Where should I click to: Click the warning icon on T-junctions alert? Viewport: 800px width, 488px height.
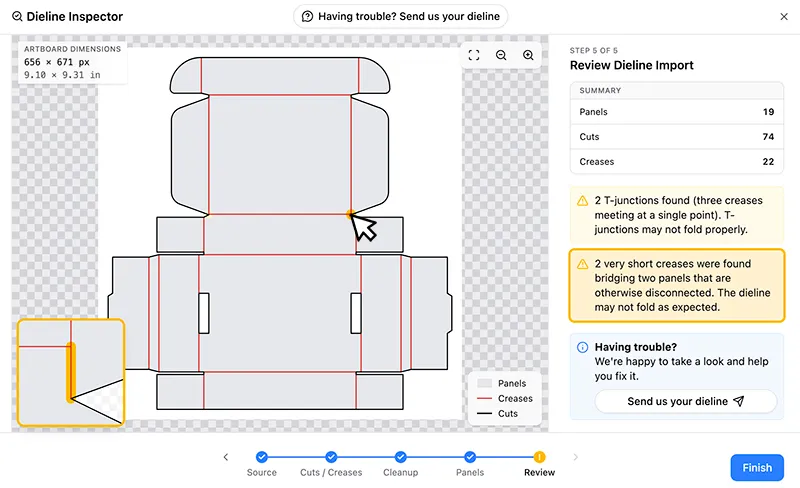point(583,201)
